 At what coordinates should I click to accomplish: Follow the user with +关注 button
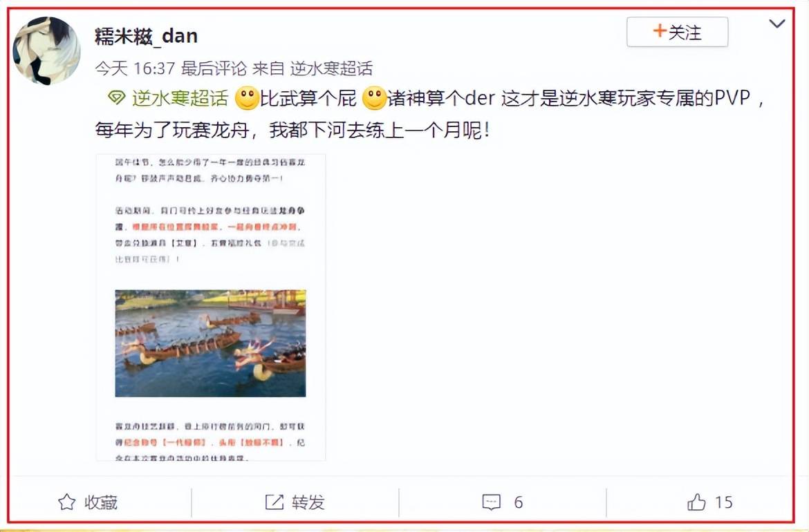(677, 32)
